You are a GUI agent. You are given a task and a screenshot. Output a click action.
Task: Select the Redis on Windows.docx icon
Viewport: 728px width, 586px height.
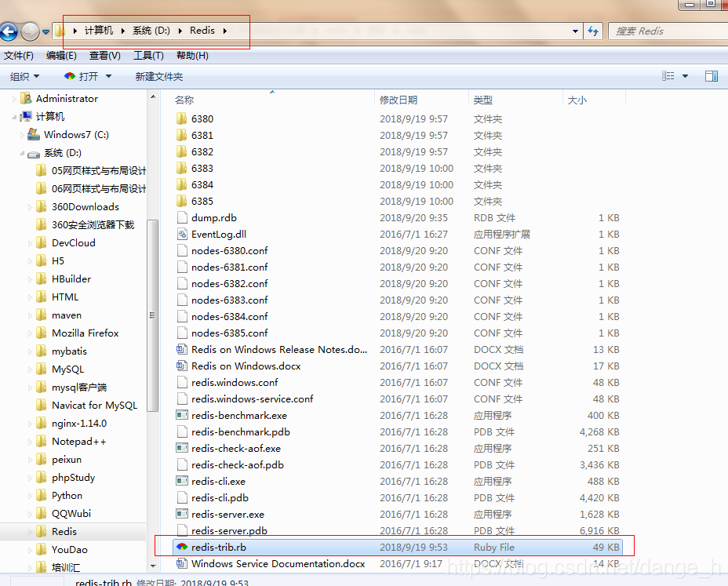pos(182,366)
